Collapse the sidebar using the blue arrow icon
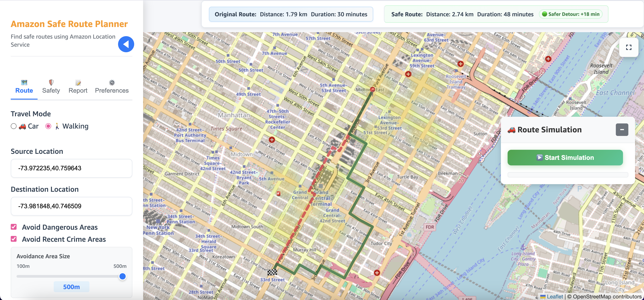The image size is (644, 300). [x=126, y=44]
